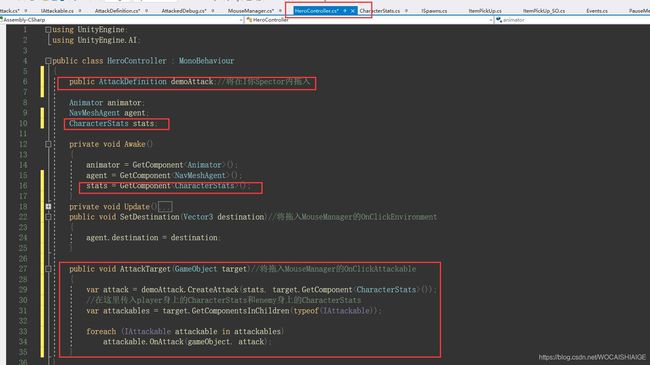Click the SetDestination method name
The image size is (650, 365).
(x=149, y=217)
